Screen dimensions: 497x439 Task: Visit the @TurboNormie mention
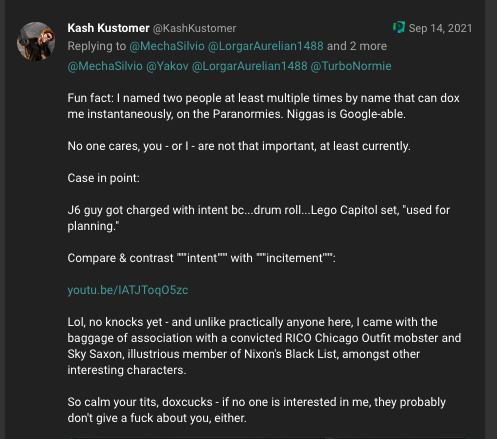(x=351, y=66)
